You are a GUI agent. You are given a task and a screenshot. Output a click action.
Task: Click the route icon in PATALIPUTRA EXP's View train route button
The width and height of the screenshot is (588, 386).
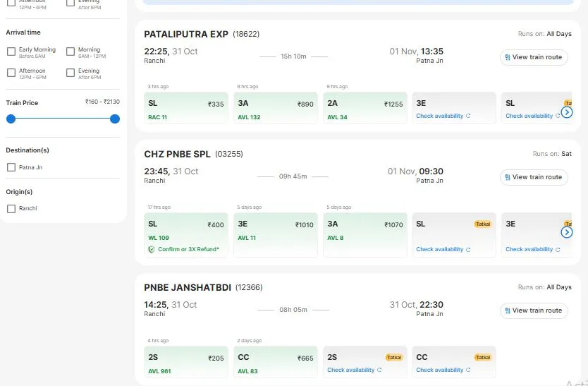tap(508, 57)
